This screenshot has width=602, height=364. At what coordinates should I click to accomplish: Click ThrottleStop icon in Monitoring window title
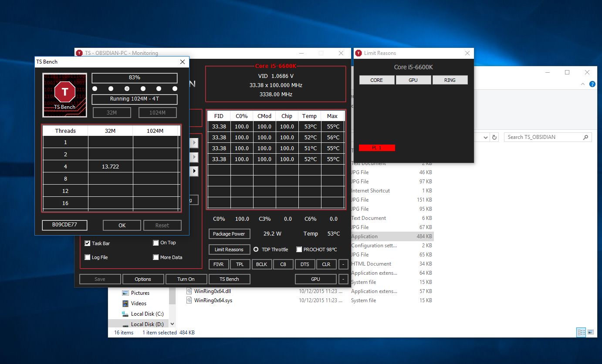(79, 53)
